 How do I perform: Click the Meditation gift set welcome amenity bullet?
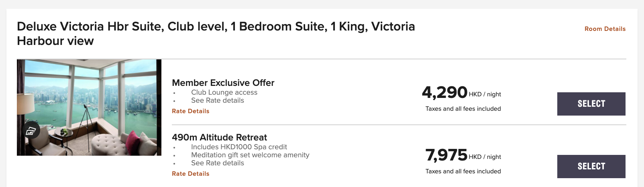point(250,155)
